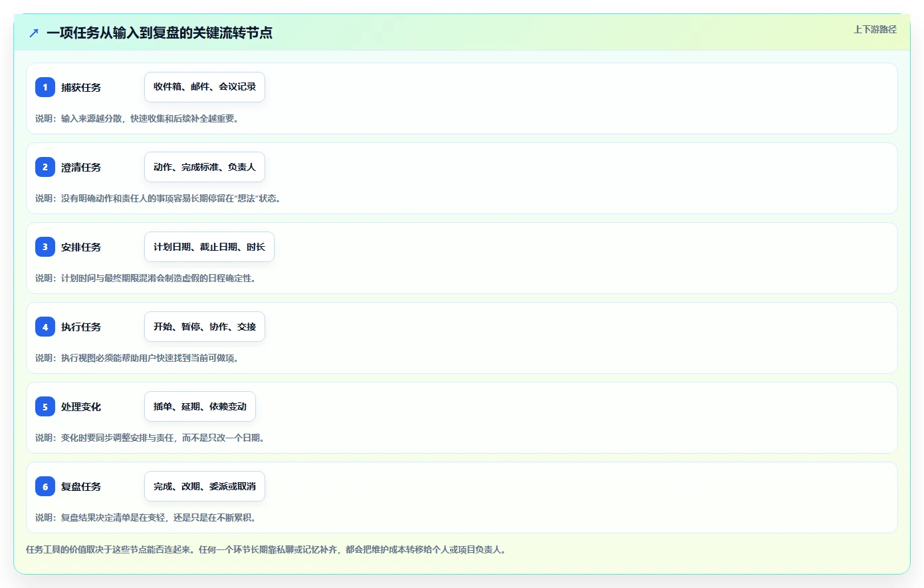This screenshot has height=588, width=924.
Task: Click the 开始、暂停、协作、交接 chip
Action: [x=205, y=327]
